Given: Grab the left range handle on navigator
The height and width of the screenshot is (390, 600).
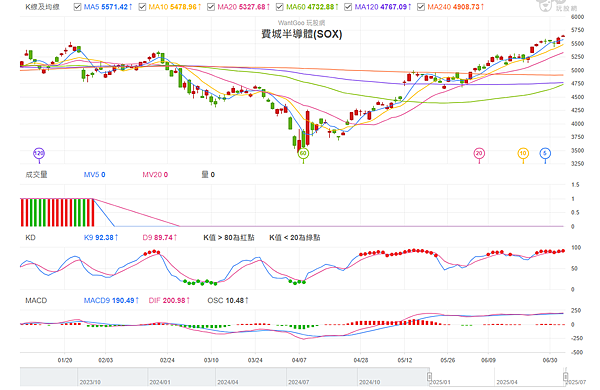Looking at the screenshot, I should pyautogui.click(x=430, y=377).
